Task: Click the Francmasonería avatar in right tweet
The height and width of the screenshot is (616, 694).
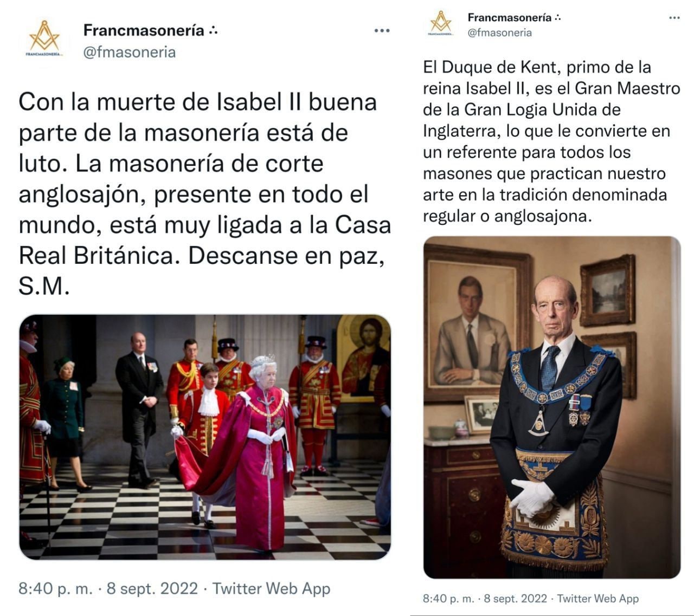Action: (x=441, y=23)
